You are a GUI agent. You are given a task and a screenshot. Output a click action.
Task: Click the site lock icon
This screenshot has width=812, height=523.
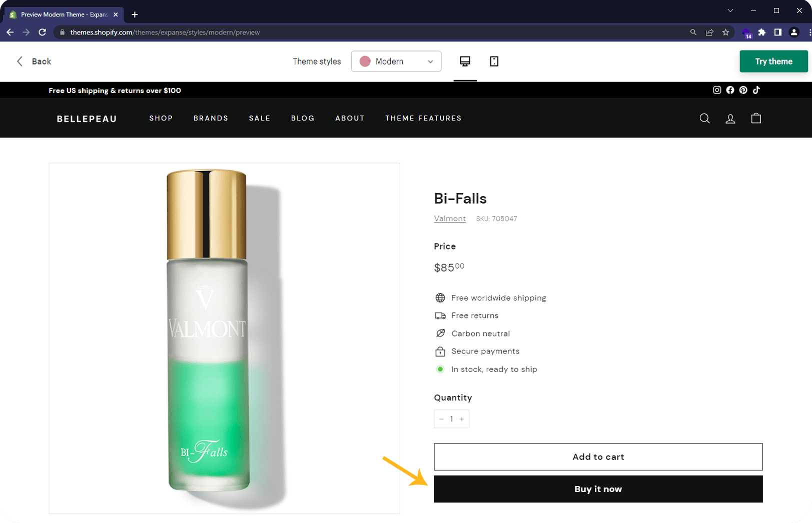(x=63, y=32)
